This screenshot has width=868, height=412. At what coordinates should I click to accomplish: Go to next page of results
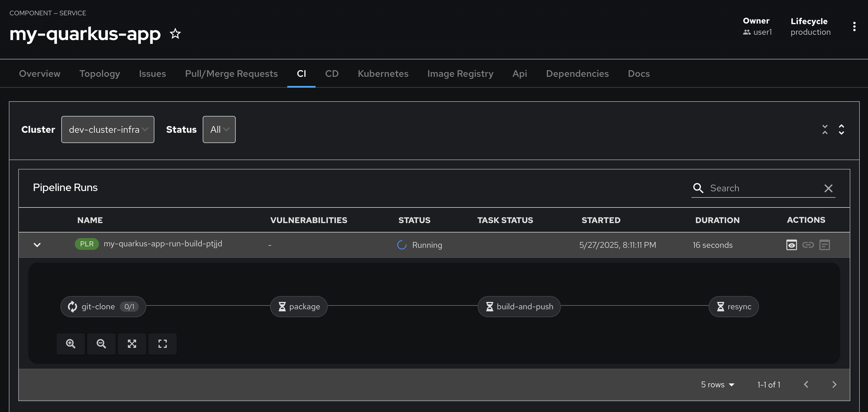834,384
